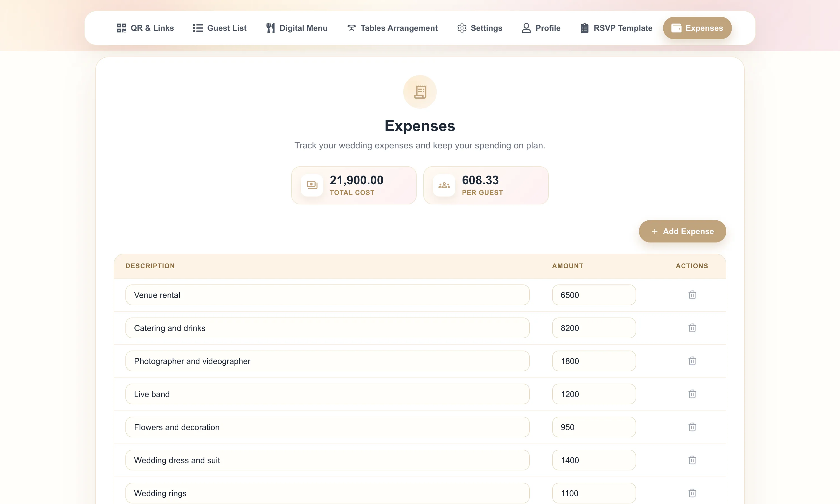This screenshot has height=504, width=840.
Task: Click the 6500 amount field
Action: click(594, 295)
